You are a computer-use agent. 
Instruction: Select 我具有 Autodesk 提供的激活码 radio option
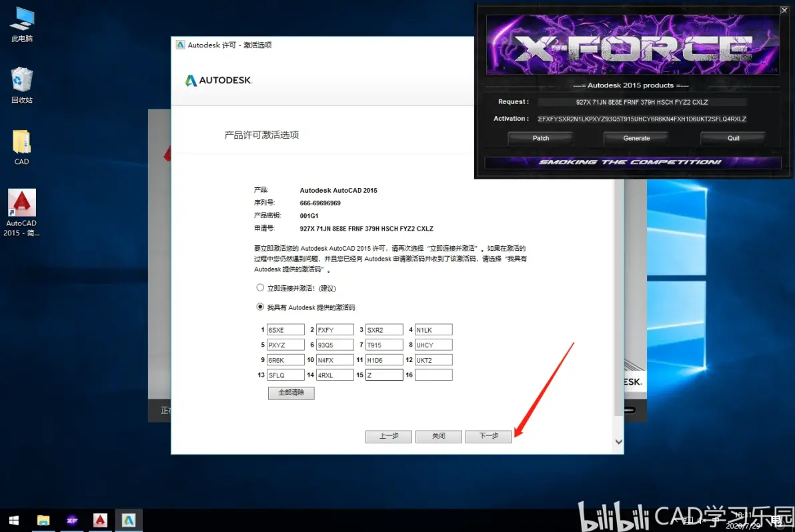click(x=260, y=307)
